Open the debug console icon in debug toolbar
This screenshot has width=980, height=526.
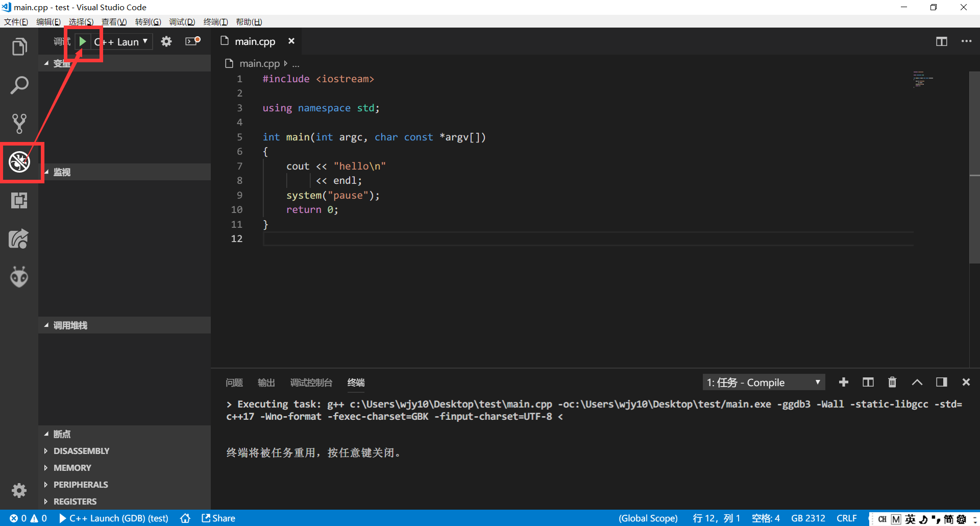[192, 41]
